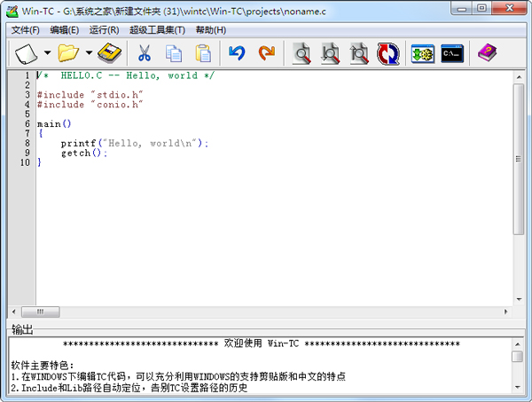
Task: Click the New file icon
Action: (26, 53)
